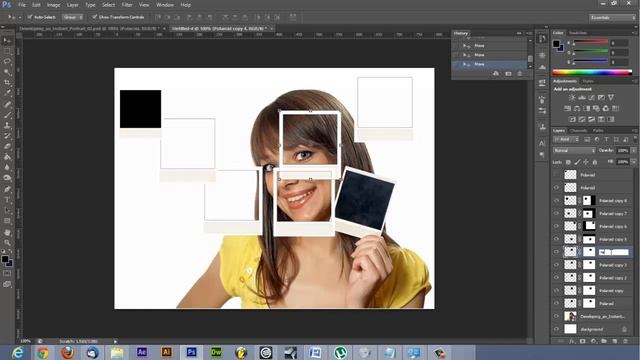The width and height of the screenshot is (640, 360).
Task: Open the layer Kind filter dropdown
Action: [x=566, y=140]
